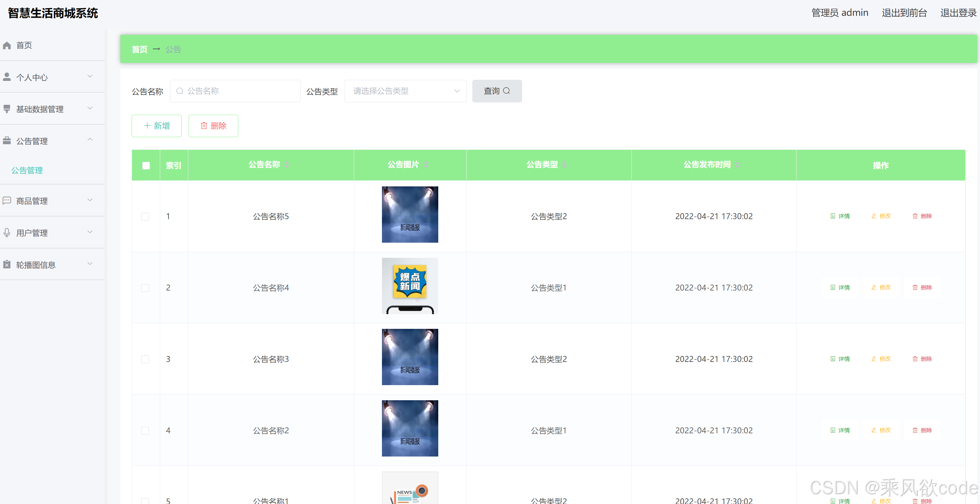Check the checkbox for row 公告名称2
Image resolution: width=980 pixels, height=504 pixels.
coord(145,430)
